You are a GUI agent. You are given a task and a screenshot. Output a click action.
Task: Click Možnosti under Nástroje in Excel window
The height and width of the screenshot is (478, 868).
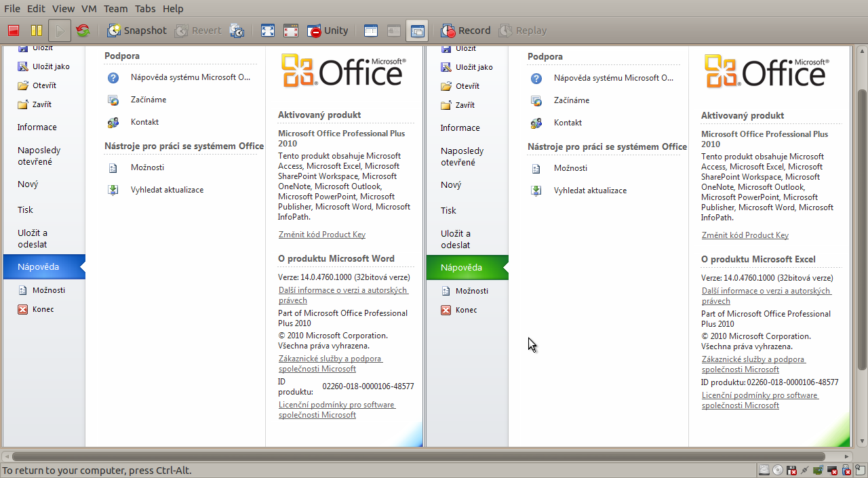point(559,168)
